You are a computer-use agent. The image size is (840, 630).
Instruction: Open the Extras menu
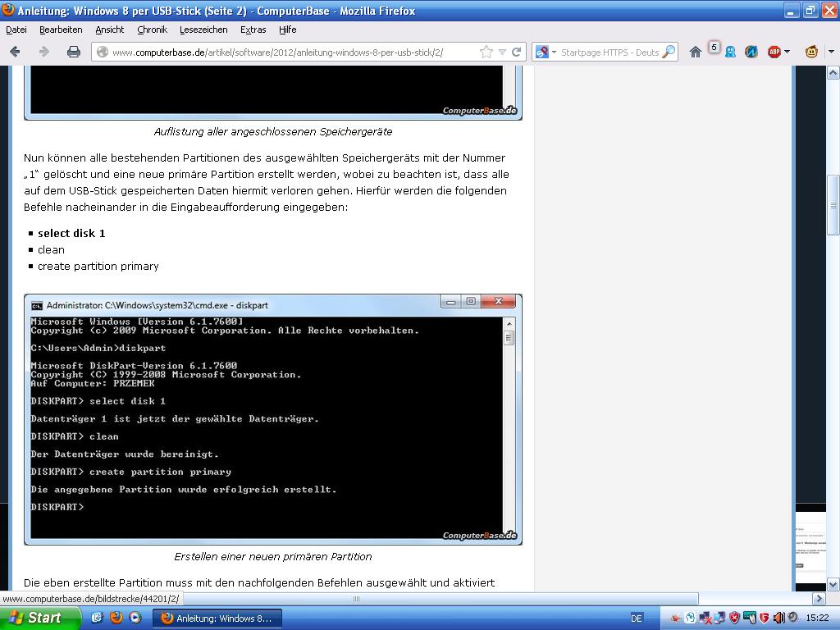[x=253, y=30]
